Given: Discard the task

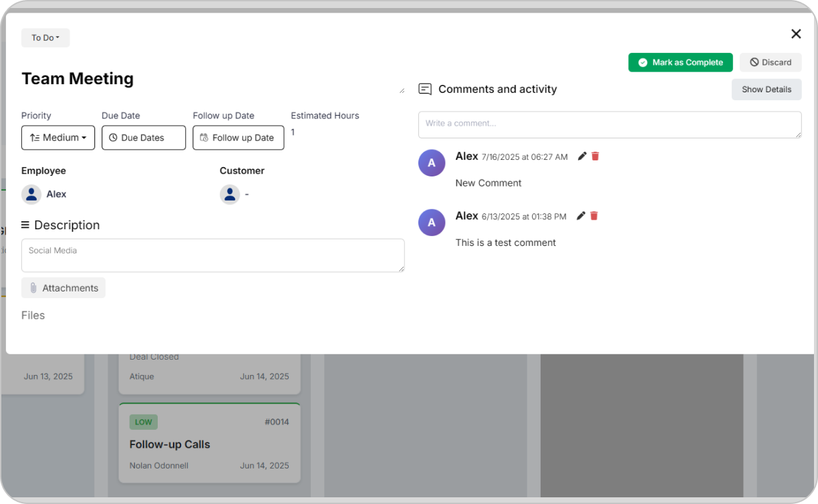Looking at the screenshot, I should (770, 62).
